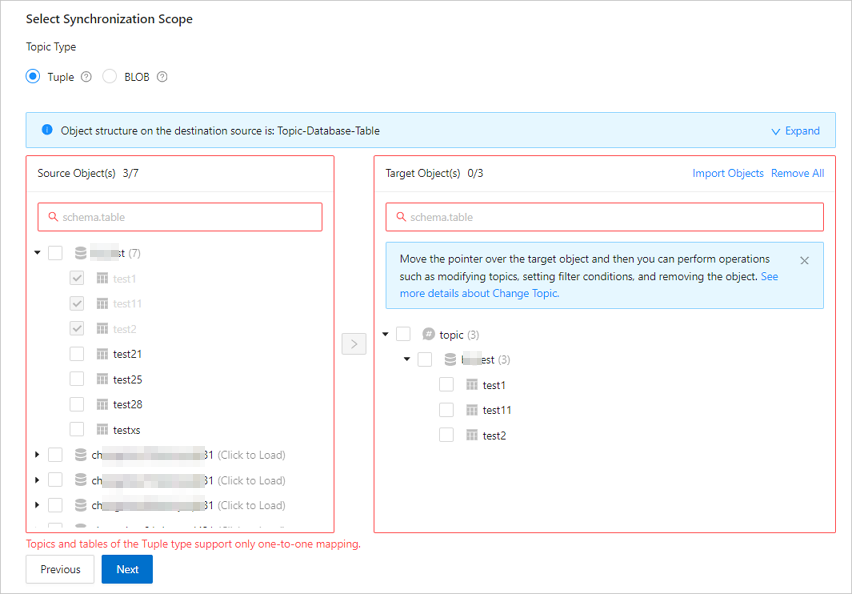Click the database icon in target tree
Screen dimensions: 852x594
450,359
